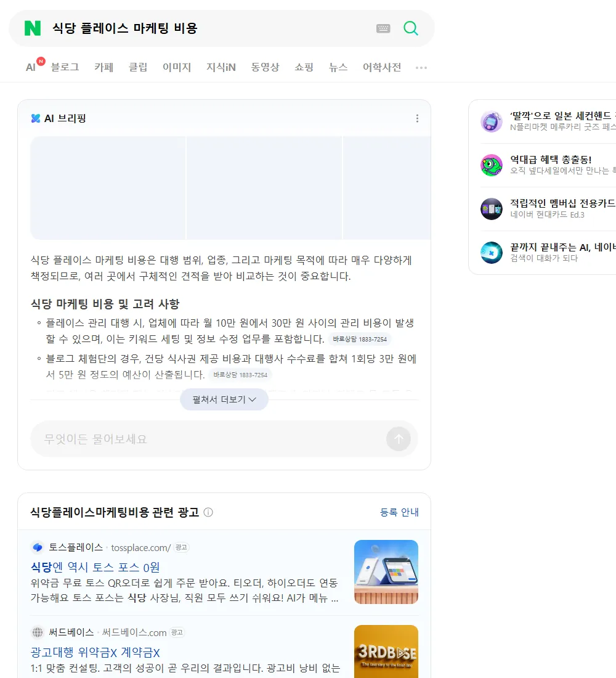Click the green 넾다세일 character icon
616x678 pixels.
click(492, 165)
